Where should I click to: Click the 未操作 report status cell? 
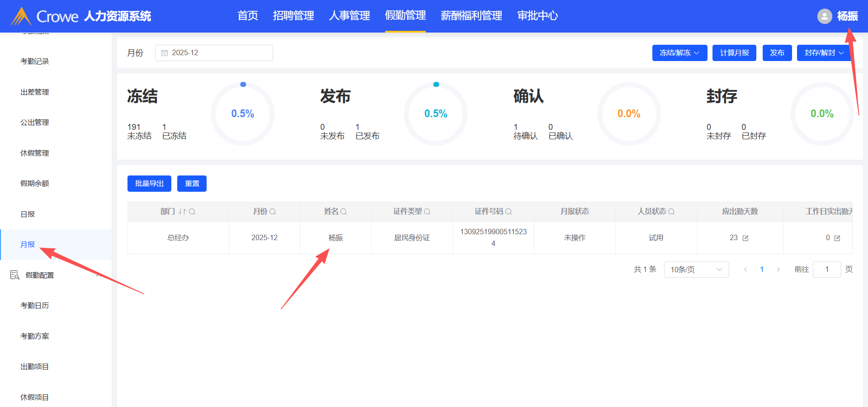click(575, 238)
